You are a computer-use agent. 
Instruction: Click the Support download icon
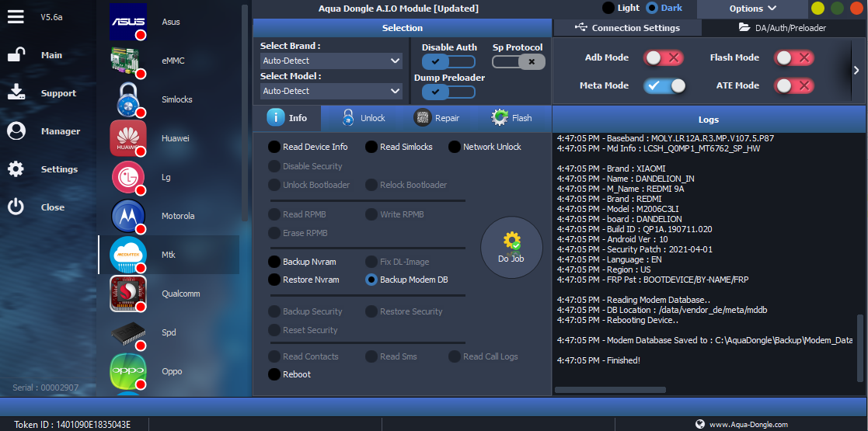(x=16, y=93)
